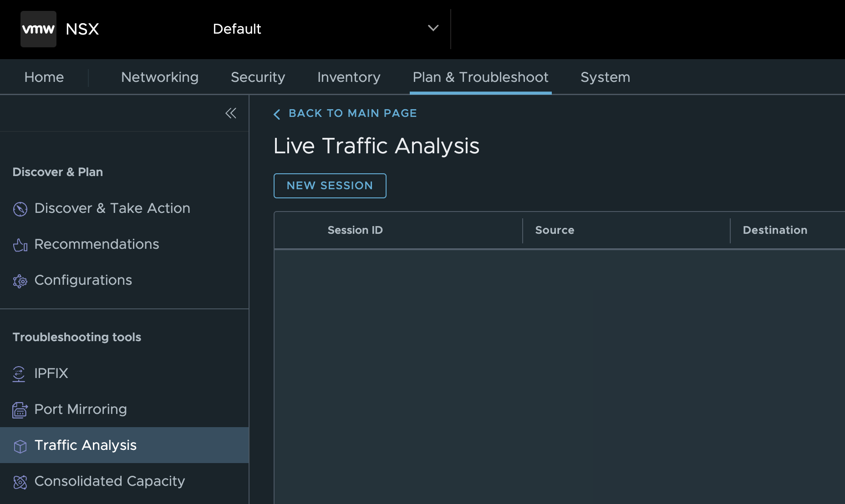The width and height of the screenshot is (845, 504).
Task: Click the Configurations gear icon
Action: [x=20, y=281]
